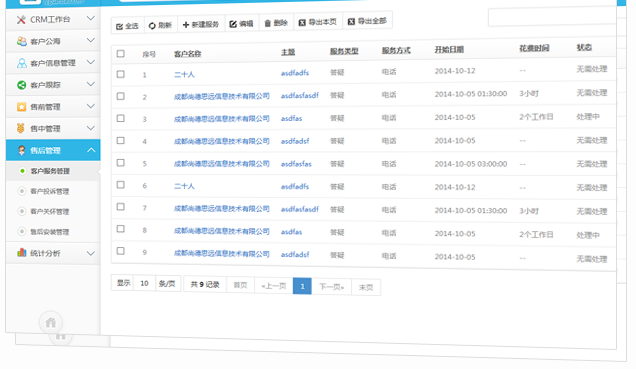Viewport: 636px width, 369px height.
Task: Select page 1 in pagination
Action: click(302, 286)
